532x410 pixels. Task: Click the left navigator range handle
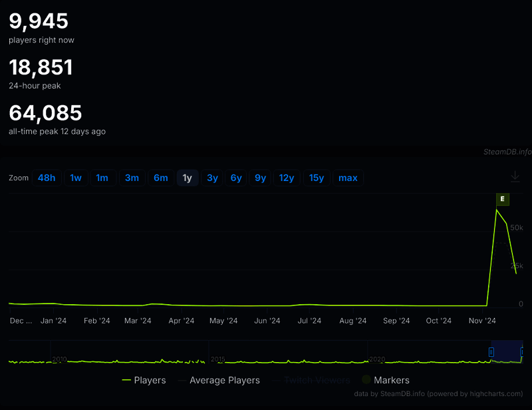tap(491, 352)
